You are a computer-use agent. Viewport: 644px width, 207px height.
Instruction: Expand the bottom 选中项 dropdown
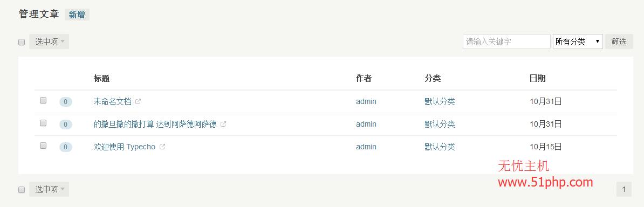49,189
